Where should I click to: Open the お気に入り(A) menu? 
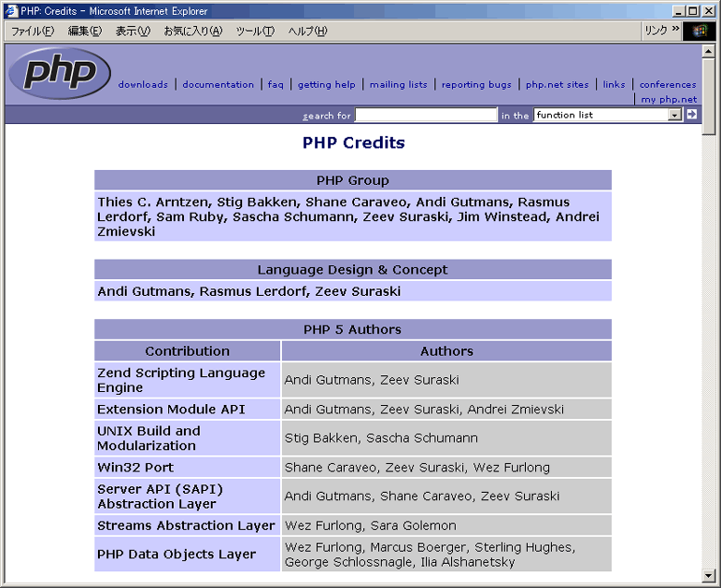pyautogui.click(x=193, y=31)
